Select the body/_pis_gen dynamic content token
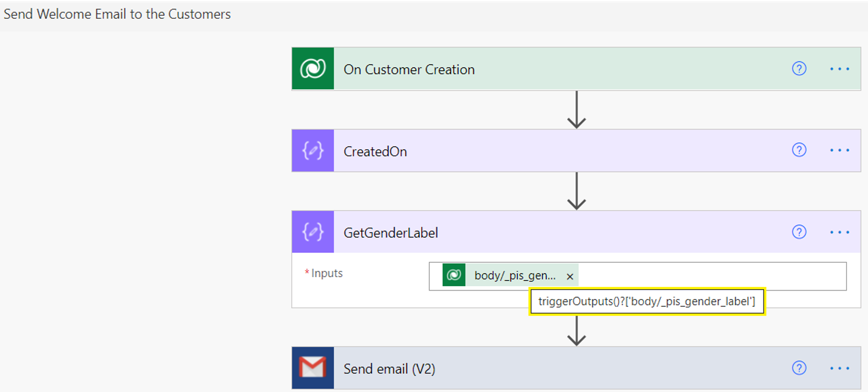The width and height of the screenshot is (868, 392). tap(514, 276)
